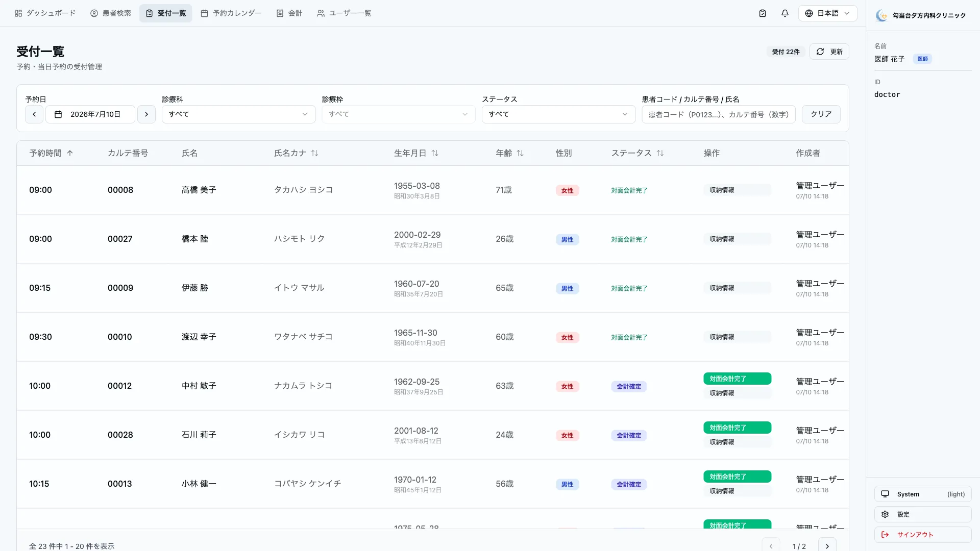Go to previous reservation date
Viewport: 980px width, 551px height.
(x=34, y=114)
